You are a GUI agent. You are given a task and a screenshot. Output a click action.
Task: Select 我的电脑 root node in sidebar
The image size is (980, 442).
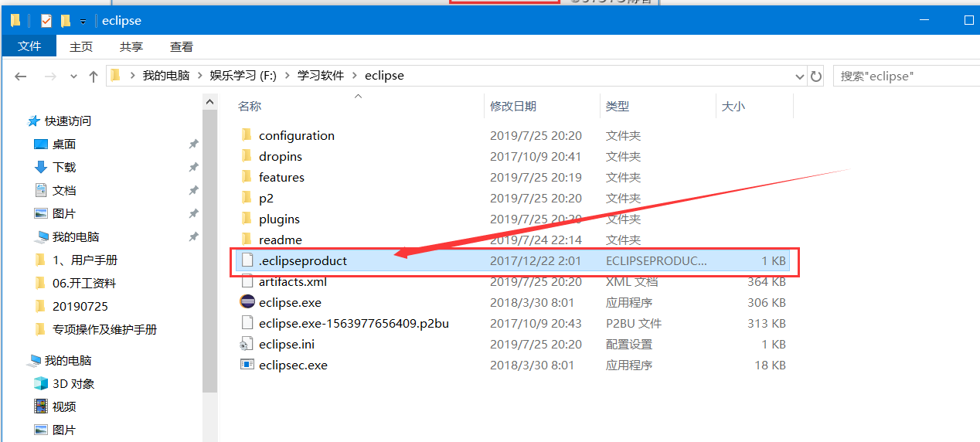pyautogui.click(x=68, y=360)
